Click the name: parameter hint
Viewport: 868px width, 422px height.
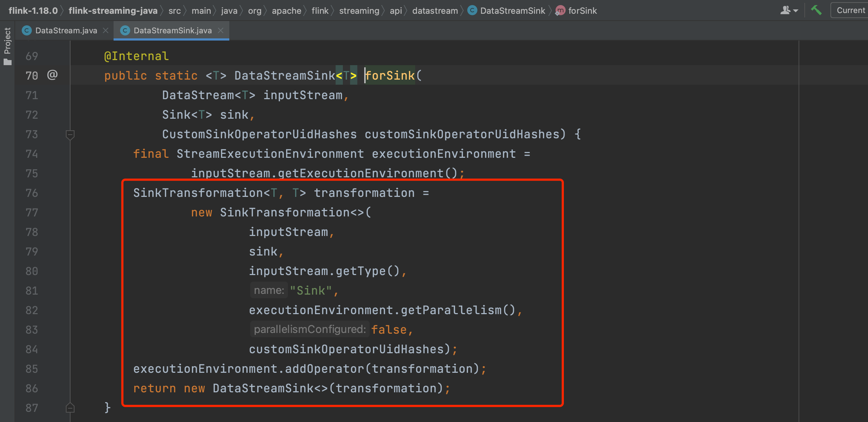(269, 290)
